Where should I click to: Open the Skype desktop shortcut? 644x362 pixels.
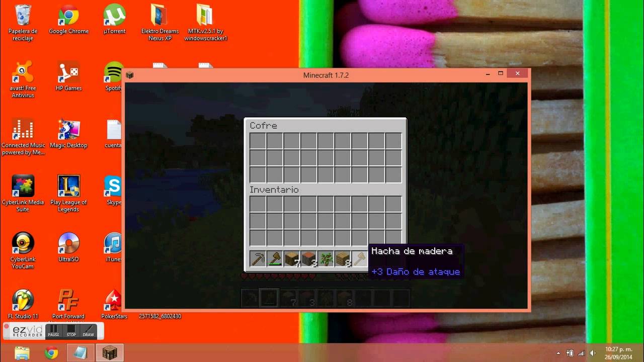[114, 191]
